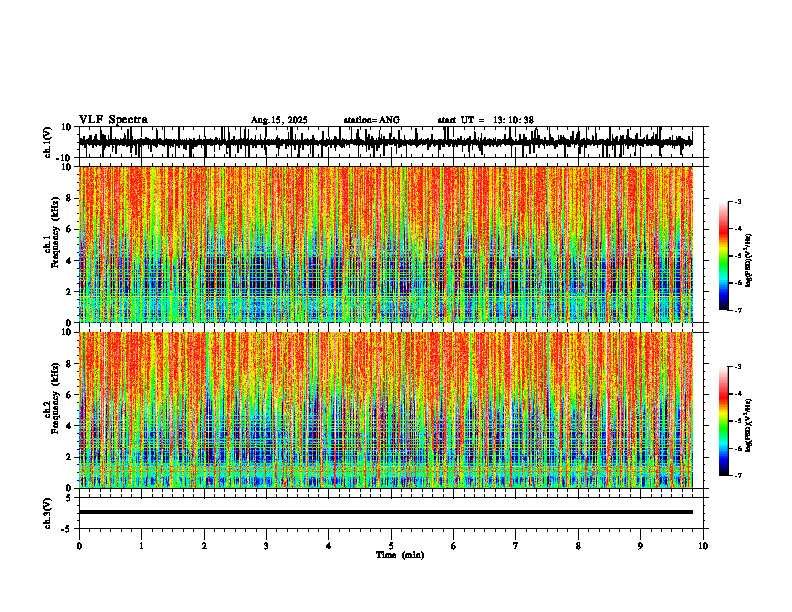Image resolution: width=792 pixels, height=612 pixels.
Task: Click the 'VLF Spectra' plot title
Action: click(113, 120)
